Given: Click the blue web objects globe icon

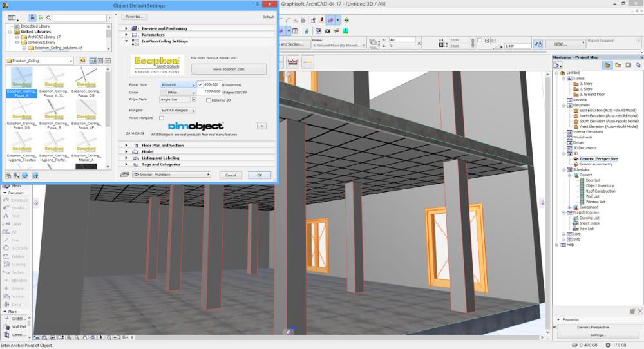Looking at the screenshot, I should pyautogui.click(x=25, y=175).
